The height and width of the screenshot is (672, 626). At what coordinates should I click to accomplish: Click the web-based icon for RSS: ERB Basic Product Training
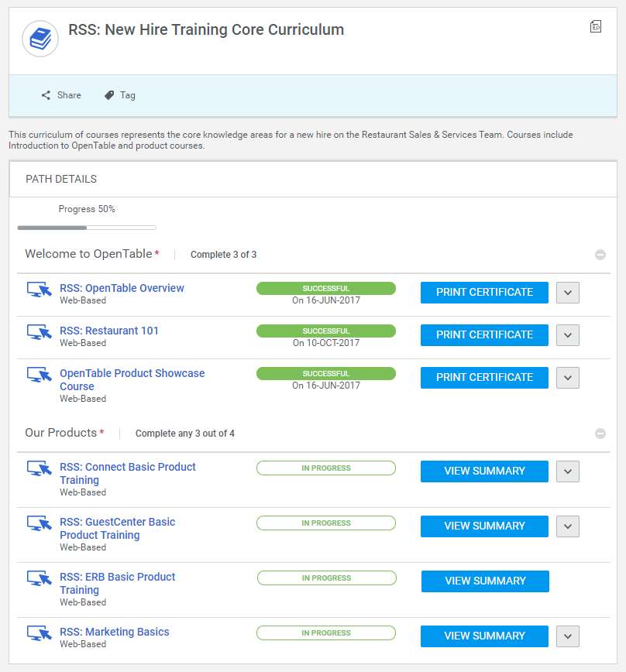tap(39, 578)
